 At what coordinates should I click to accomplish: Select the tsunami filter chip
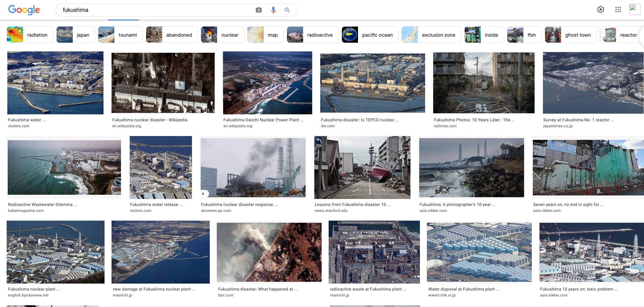pyautogui.click(x=120, y=35)
